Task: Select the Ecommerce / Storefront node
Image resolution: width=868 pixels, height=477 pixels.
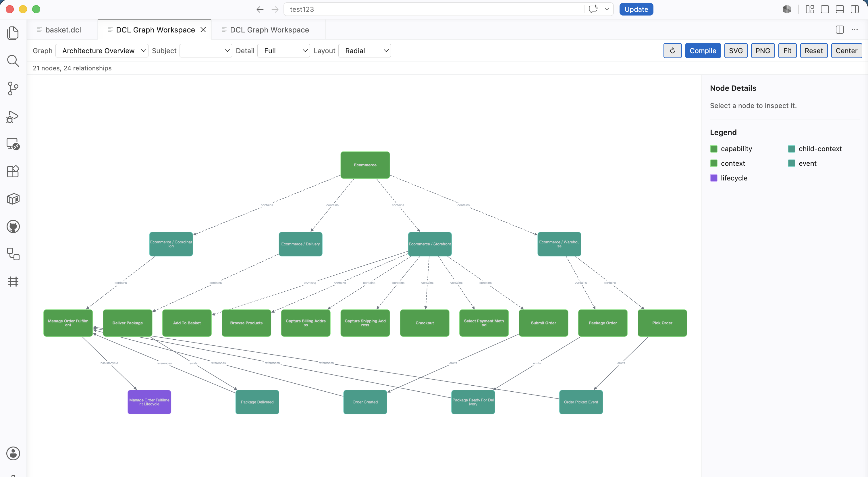Action: 430,244
